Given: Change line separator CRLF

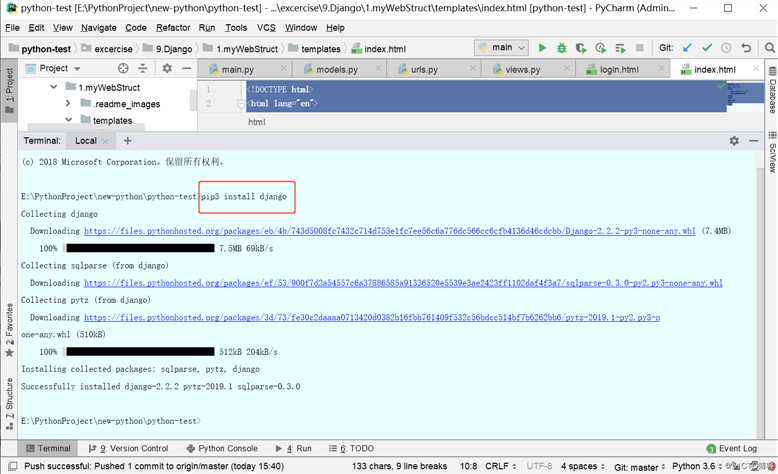Looking at the screenshot, I should tap(500, 467).
